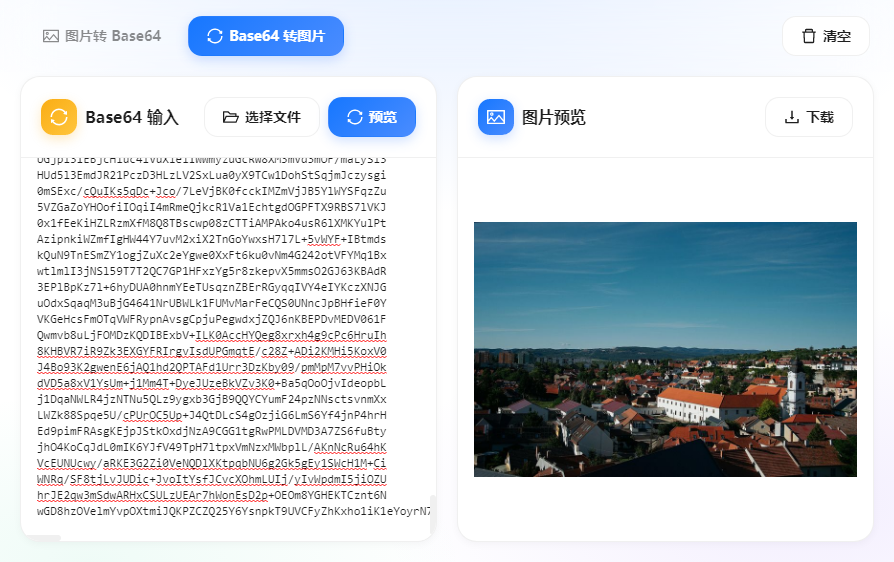Click the horizontal scrollbar under Base64 textarea

click(x=43, y=537)
